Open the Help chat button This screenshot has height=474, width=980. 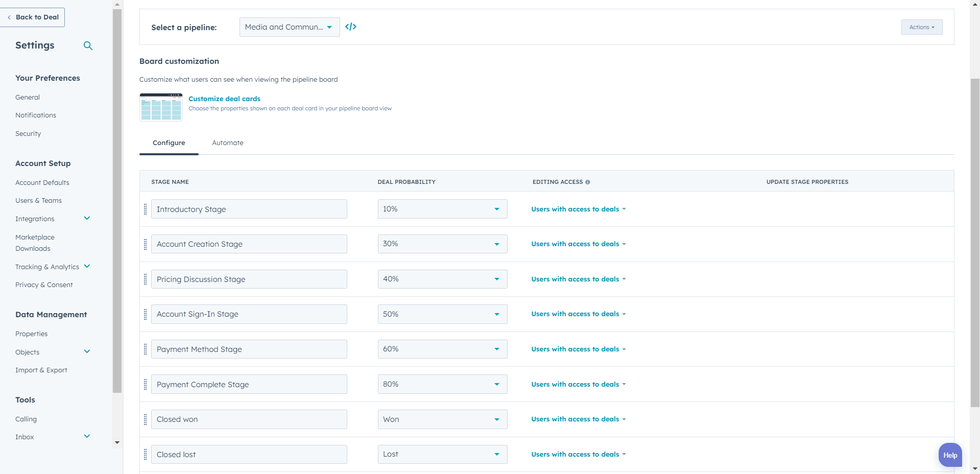pos(950,455)
